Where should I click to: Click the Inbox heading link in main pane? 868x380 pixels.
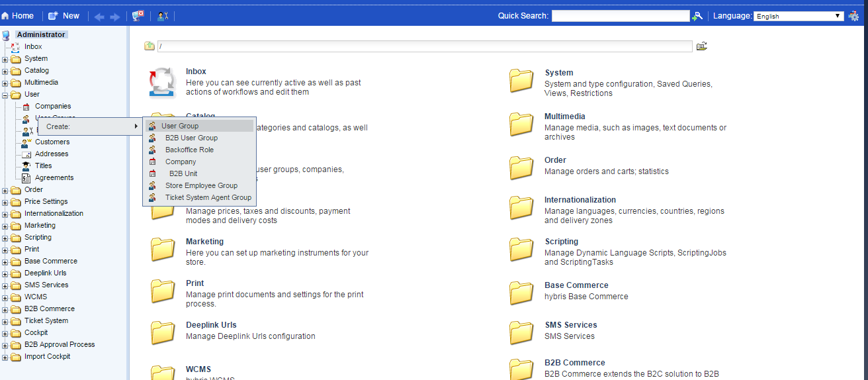[x=196, y=71]
